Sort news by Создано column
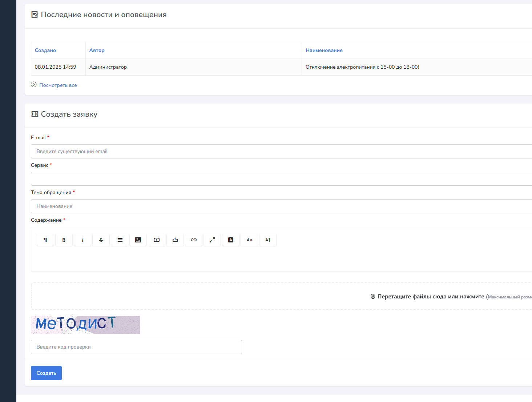Image resolution: width=532 pixels, height=402 pixels. tap(45, 51)
